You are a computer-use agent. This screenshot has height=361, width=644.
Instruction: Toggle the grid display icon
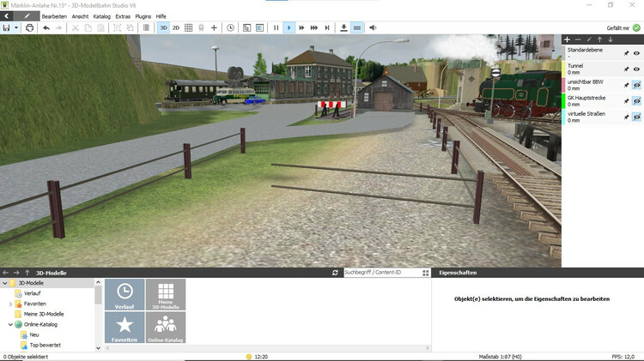tap(189, 27)
